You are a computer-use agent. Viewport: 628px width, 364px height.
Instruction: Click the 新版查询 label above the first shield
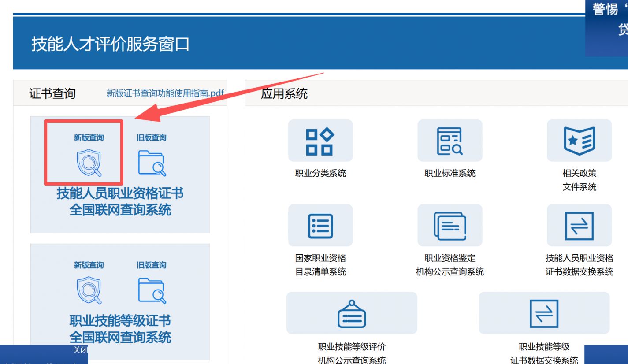pyautogui.click(x=89, y=138)
